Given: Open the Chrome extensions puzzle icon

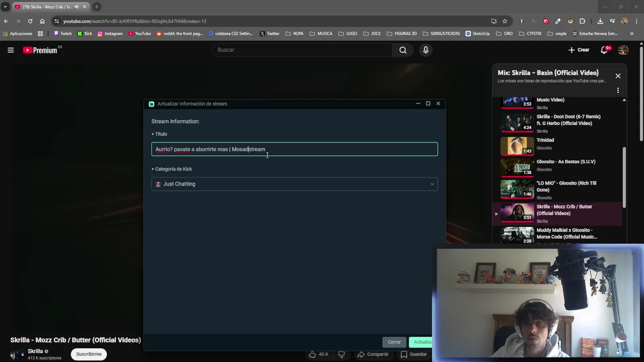Looking at the screenshot, I should [x=582, y=21].
